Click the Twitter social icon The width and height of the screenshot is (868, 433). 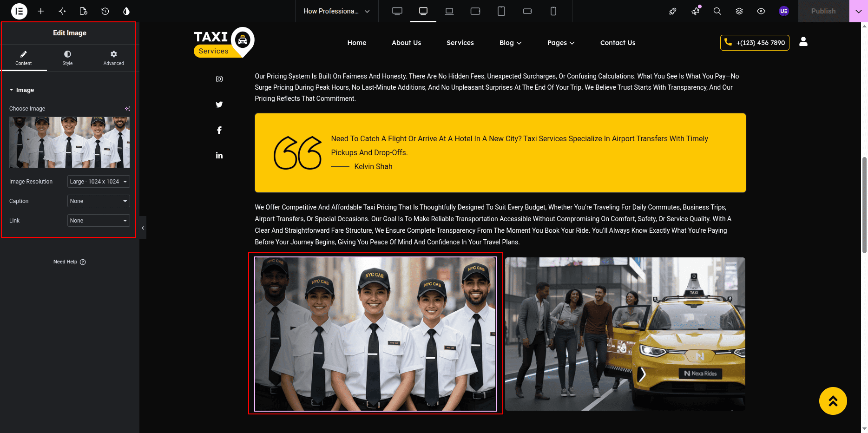coord(219,105)
